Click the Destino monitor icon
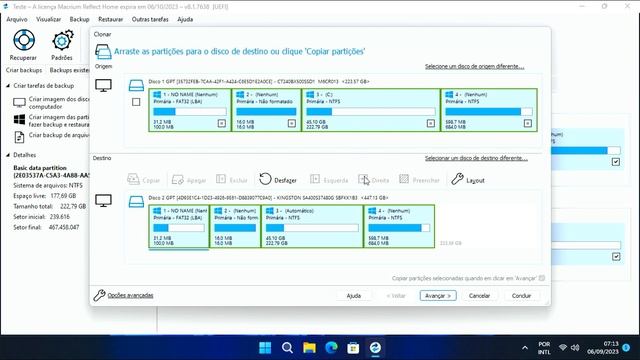The image size is (640, 360). pyautogui.click(x=103, y=200)
